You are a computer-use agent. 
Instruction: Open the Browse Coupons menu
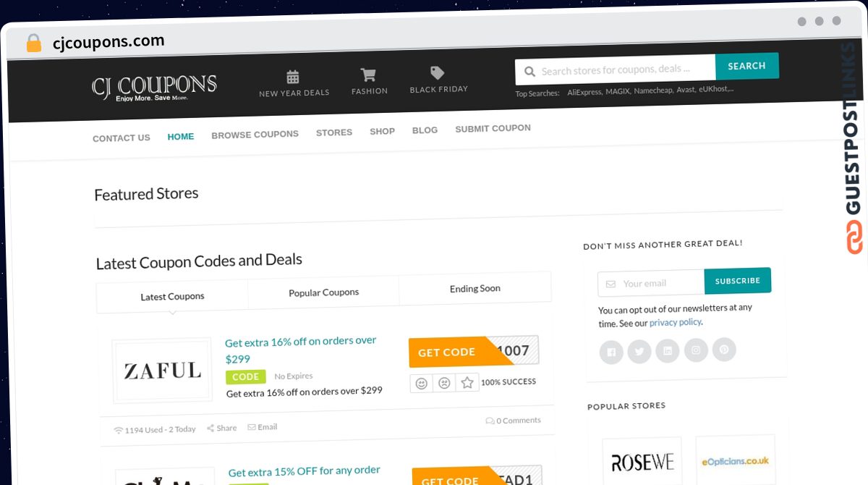[x=255, y=135]
